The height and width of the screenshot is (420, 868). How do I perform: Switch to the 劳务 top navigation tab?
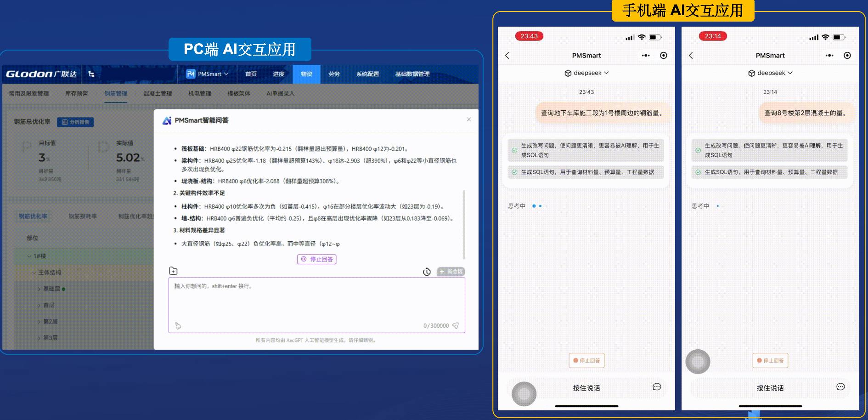pos(334,74)
